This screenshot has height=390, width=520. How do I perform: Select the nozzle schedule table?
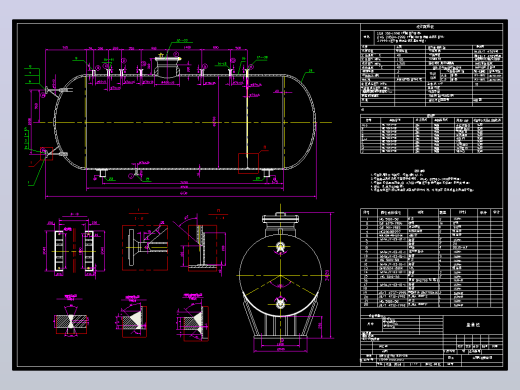point(431,134)
